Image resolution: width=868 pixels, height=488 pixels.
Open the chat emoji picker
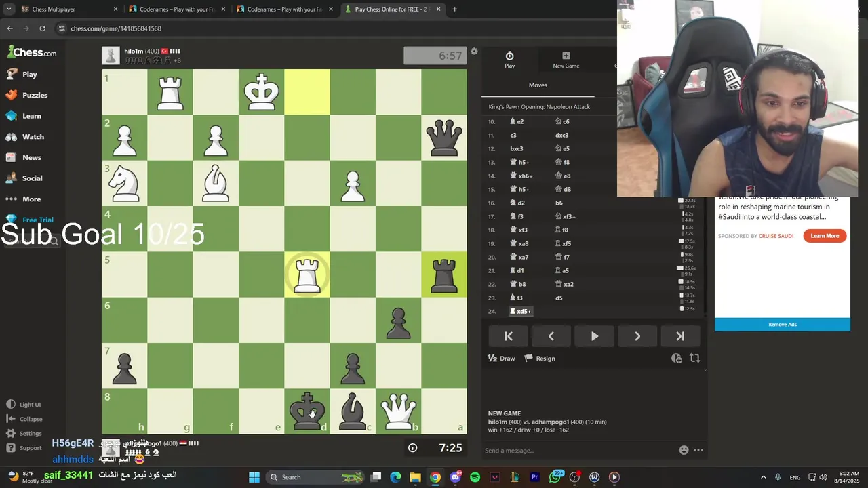point(684,450)
